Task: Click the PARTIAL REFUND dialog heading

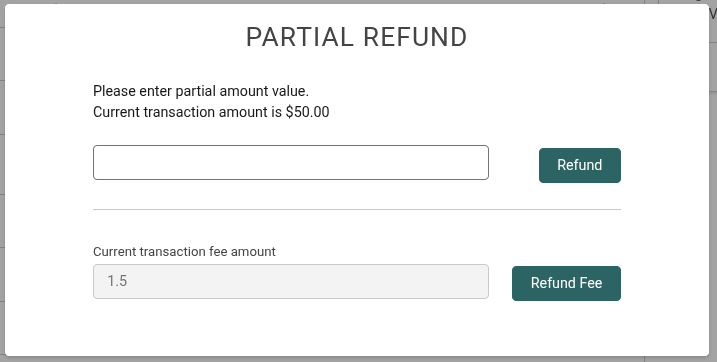Action: 356,37
